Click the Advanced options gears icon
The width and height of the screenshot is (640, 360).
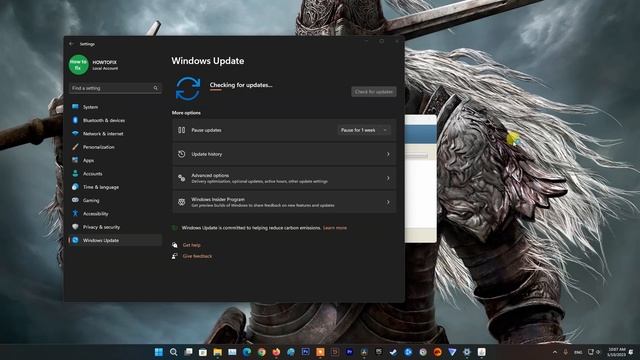182,178
